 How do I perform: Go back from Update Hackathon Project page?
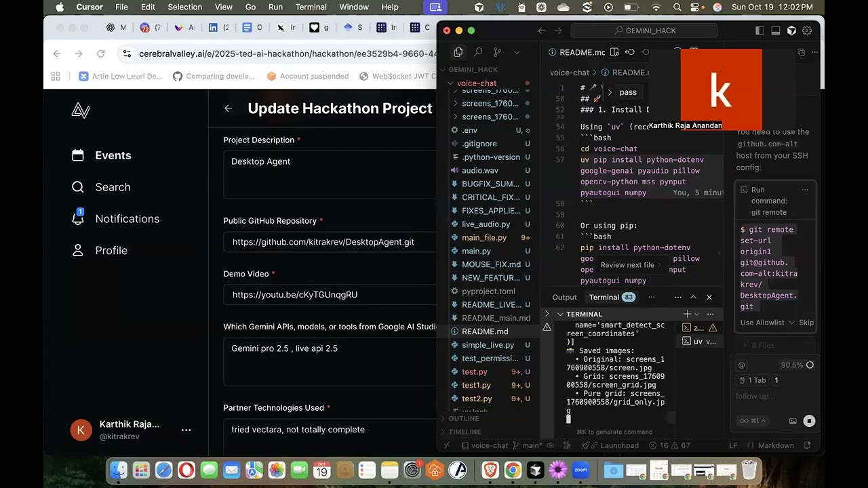click(x=229, y=108)
